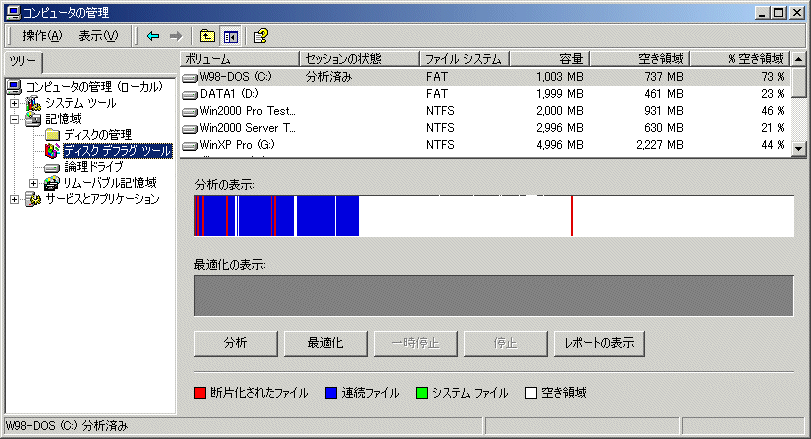Click the drive icon of DATA1 (D:)
Screen dimensions: 811x439
point(190,95)
